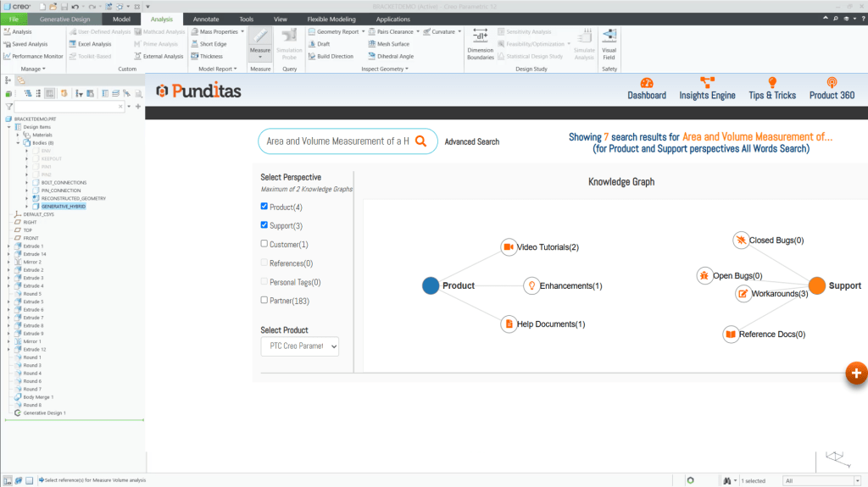
Task: Uncheck the Product perspective checkbox
Action: pos(264,207)
